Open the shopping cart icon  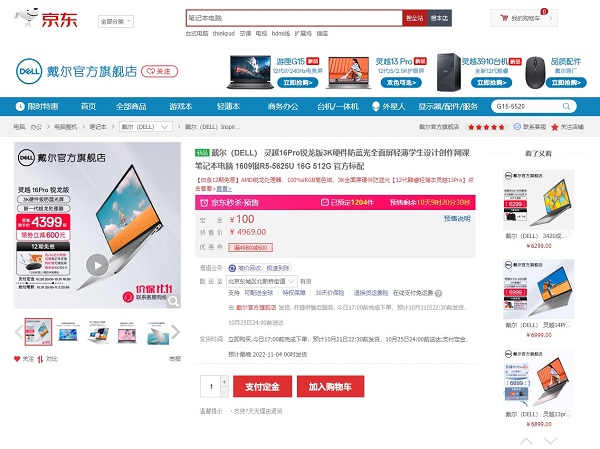tap(504, 18)
